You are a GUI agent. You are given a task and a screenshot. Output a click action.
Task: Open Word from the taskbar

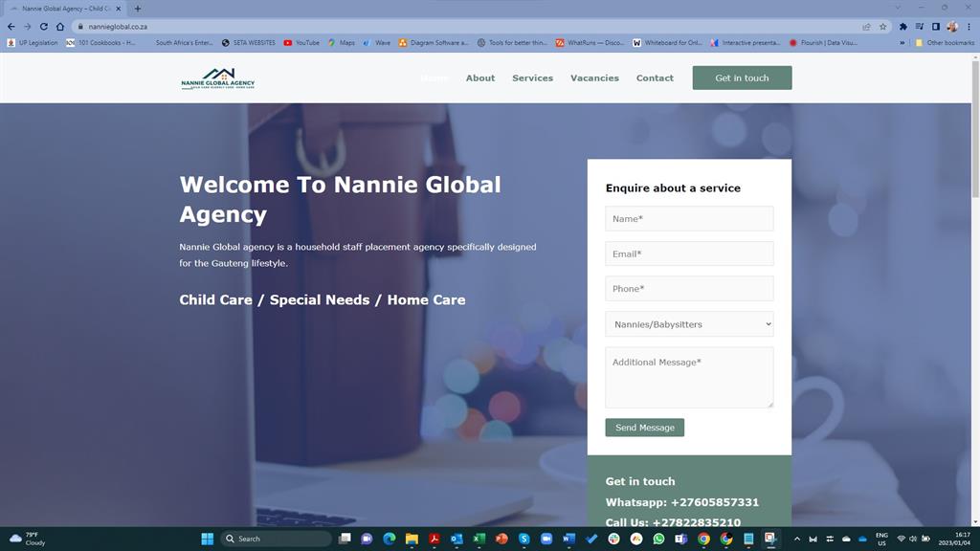(568, 539)
